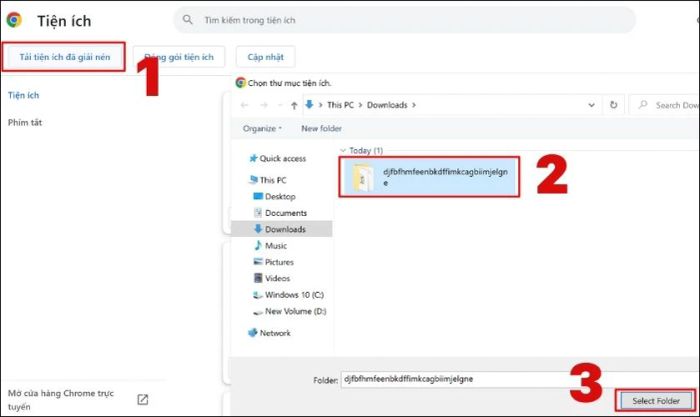Open Quick access in navigation pane
This screenshot has height=417, width=700.
[282, 159]
